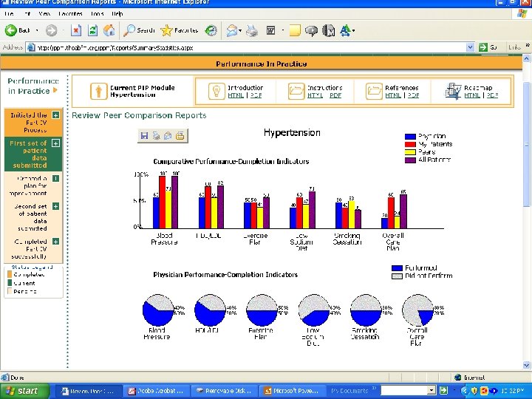Click the grey Forward arrow button
Image resolution: width=532 pixels, height=399 pixels.
pyautogui.click(x=51, y=30)
